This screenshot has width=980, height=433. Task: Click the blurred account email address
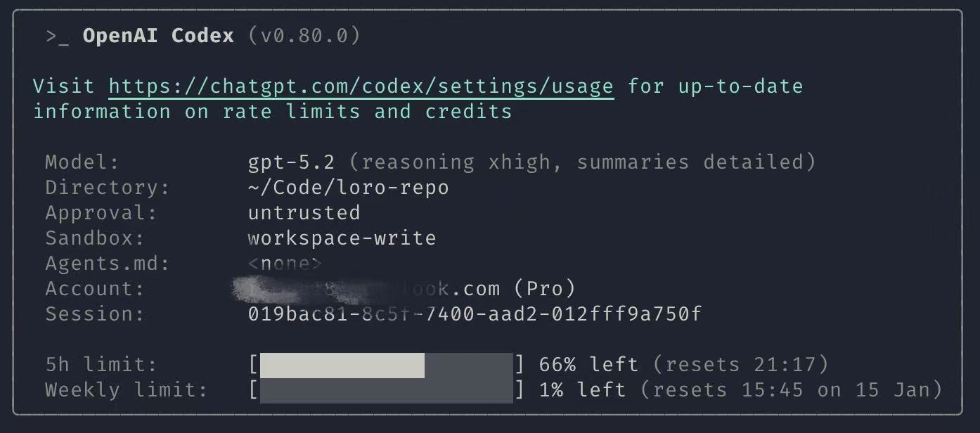click(x=366, y=289)
